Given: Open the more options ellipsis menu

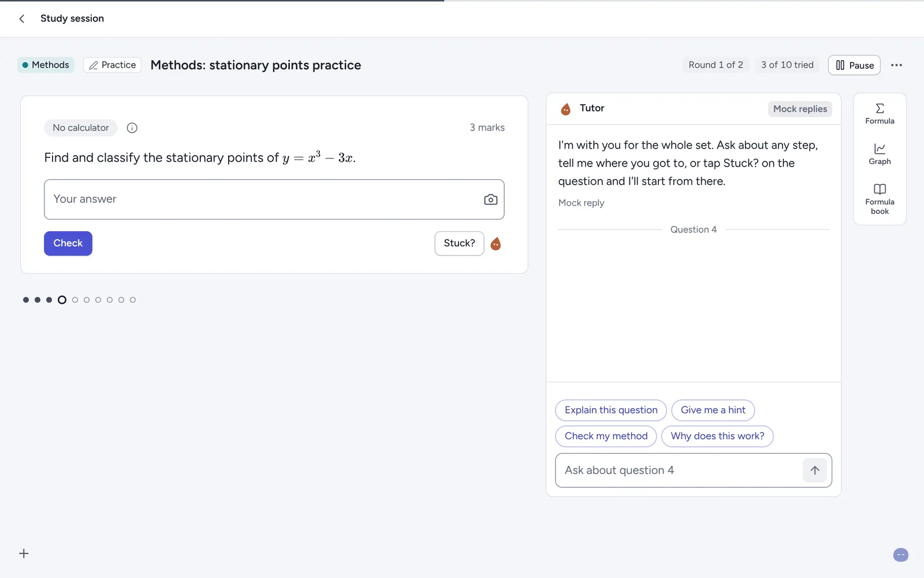Looking at the screenshot, I should [x=896, y=65].
